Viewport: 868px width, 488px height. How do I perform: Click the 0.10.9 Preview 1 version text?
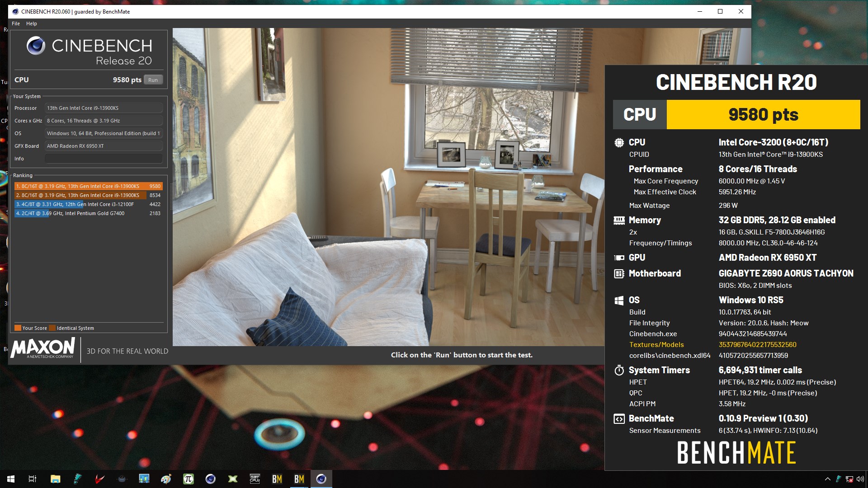click(763, 419)
